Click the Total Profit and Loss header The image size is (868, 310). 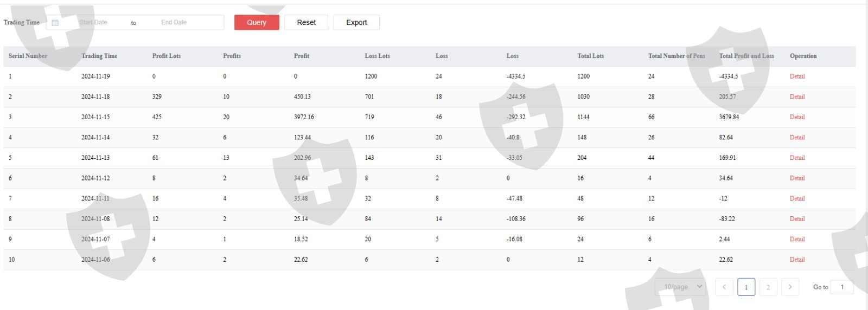[x=746, y=56]
